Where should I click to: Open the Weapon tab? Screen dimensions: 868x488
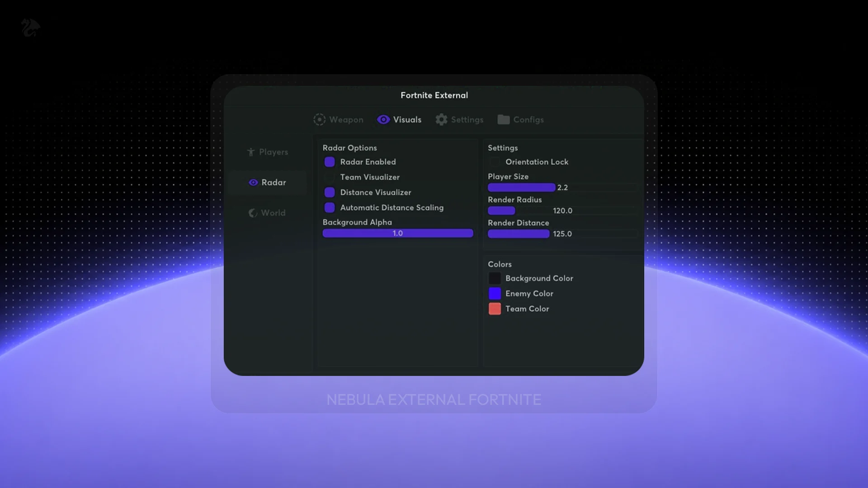tap(339, 119)
